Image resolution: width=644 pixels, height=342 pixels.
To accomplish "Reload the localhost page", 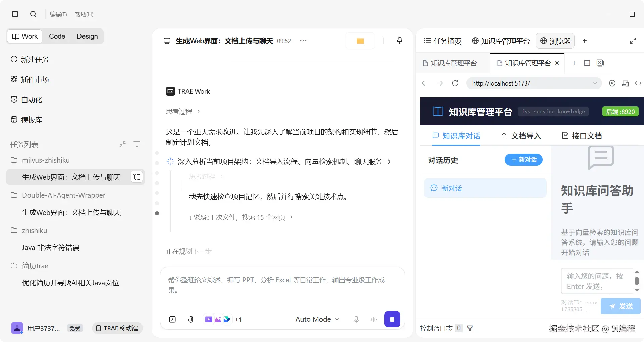I will point(455,83).
